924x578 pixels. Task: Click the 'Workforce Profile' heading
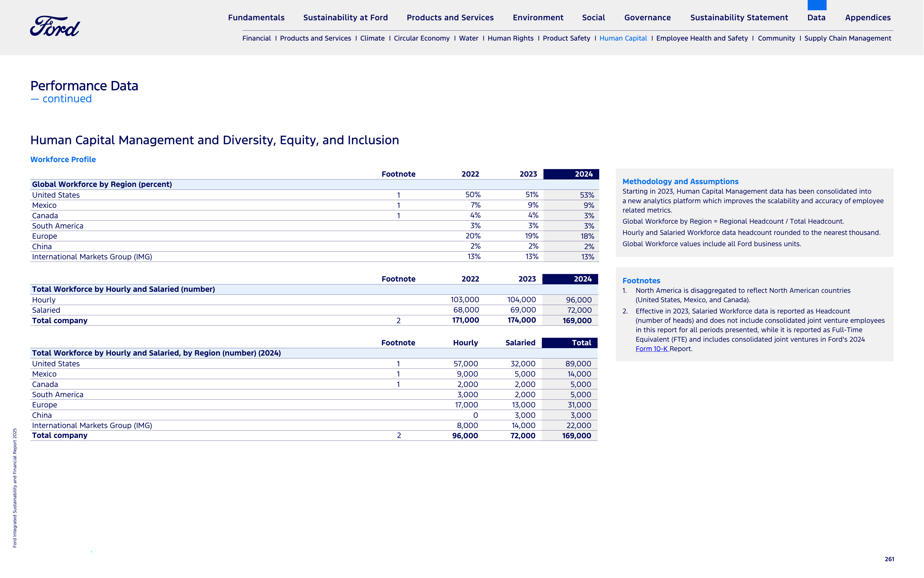[63, 159]
